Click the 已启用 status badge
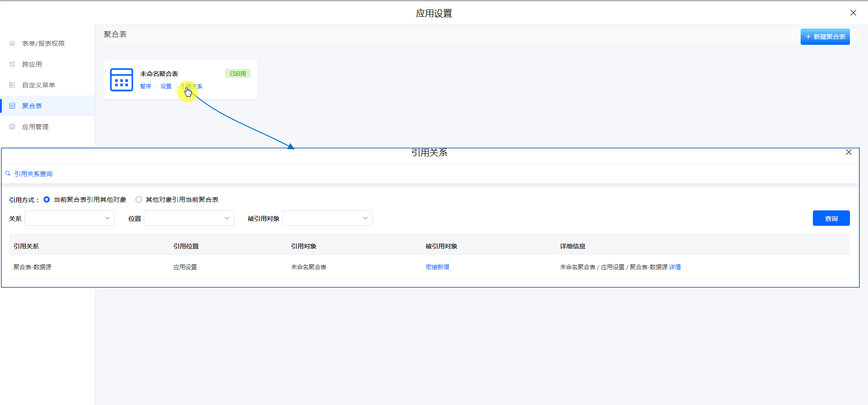Screen dimensions: 868x405 click(237, 74)
